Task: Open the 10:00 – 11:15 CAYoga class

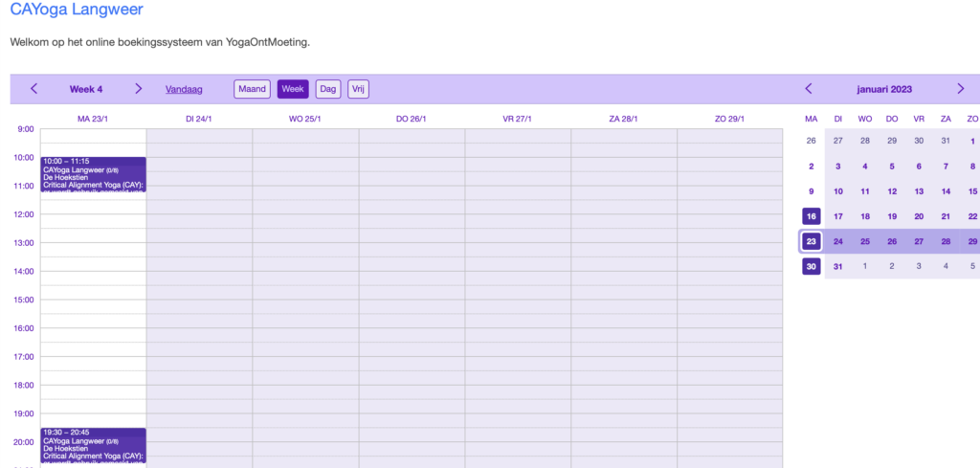Action: 93,174
